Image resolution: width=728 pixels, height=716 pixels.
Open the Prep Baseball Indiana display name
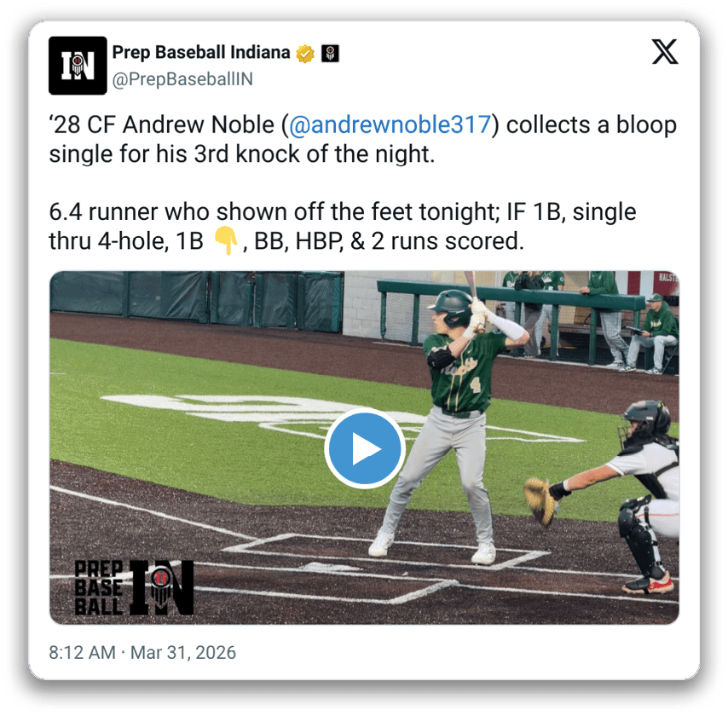click(x=201, y=53)
